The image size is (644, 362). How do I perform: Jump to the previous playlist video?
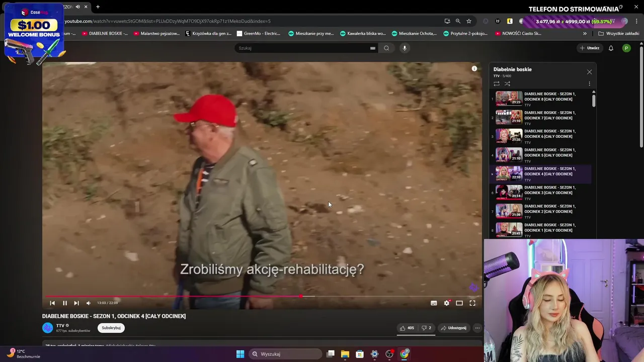click(52, 303)
